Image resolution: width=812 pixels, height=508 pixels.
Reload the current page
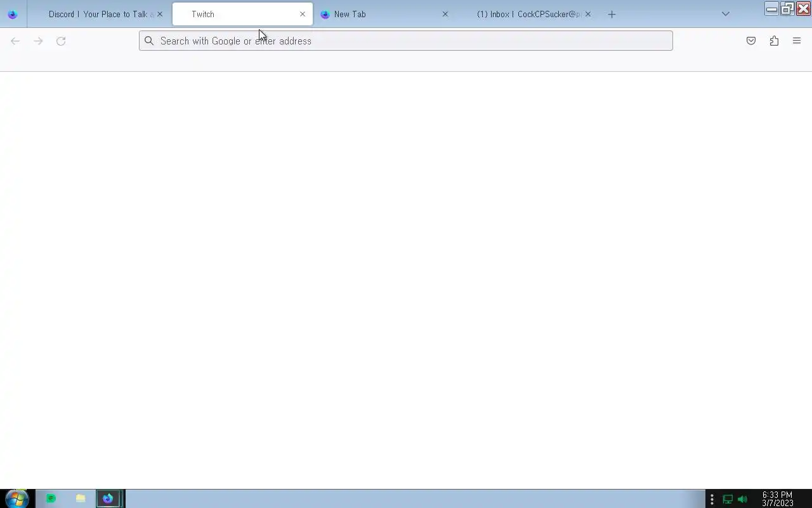click(x=61, y=41)
